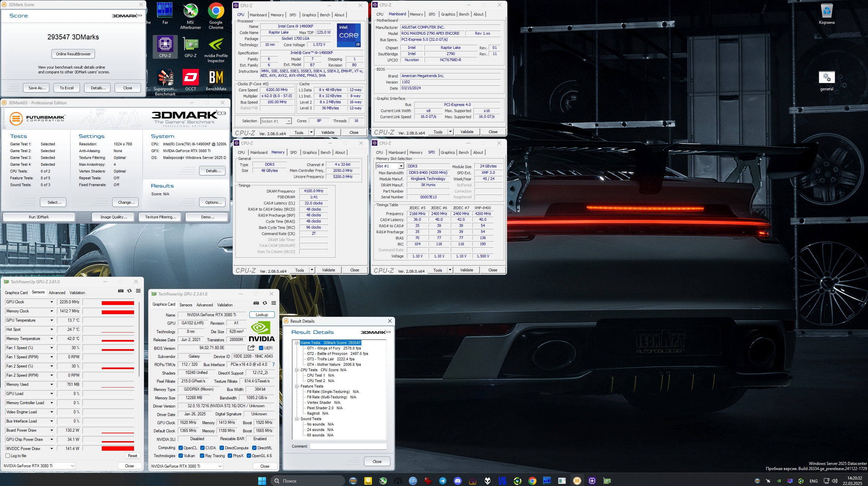Open Tools dropdown arrow in CPU-Z CPU window
This screenshot has height=486, width=868.
(311, 132)
